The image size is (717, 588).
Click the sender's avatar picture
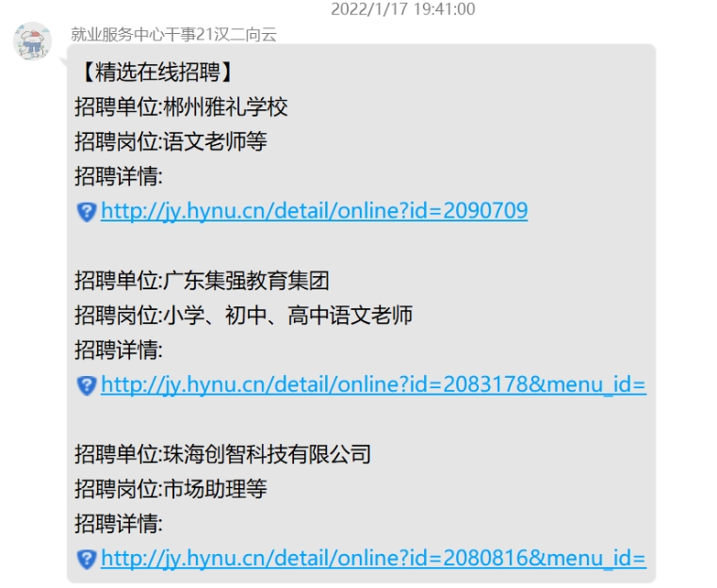[32, 41]
